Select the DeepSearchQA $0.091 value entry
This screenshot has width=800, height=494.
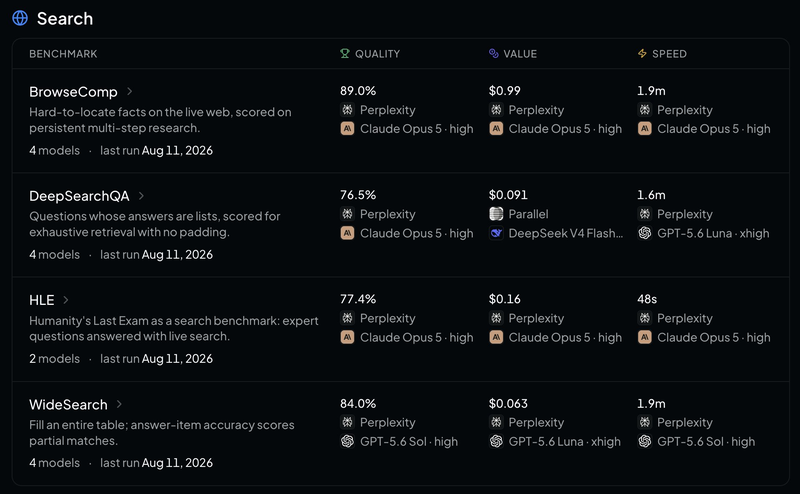508,195
